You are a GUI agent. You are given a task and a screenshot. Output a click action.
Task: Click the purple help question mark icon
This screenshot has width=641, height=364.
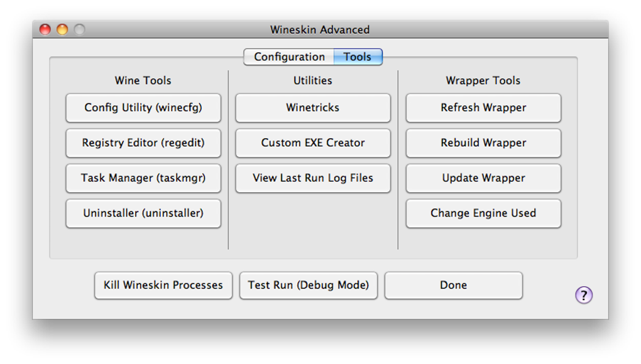[x=584, y=295]
